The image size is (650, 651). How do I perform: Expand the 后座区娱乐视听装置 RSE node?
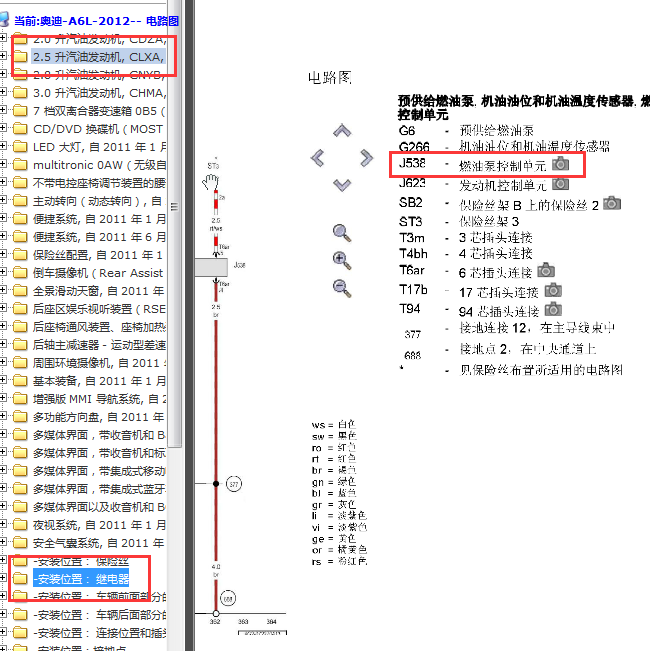click(2, 308)
